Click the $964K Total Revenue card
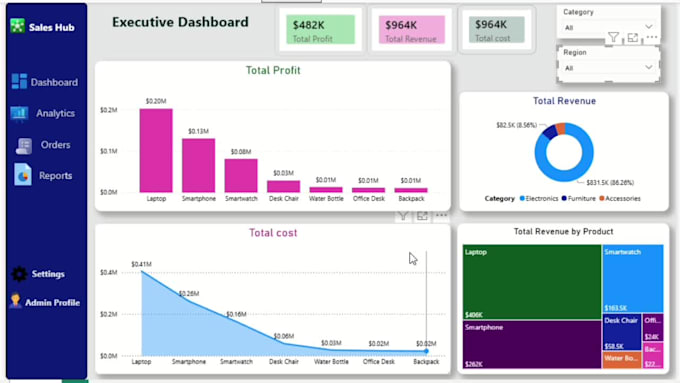This screenshot has height=383, width=680. pyautogui.click(x=412, y=29)
